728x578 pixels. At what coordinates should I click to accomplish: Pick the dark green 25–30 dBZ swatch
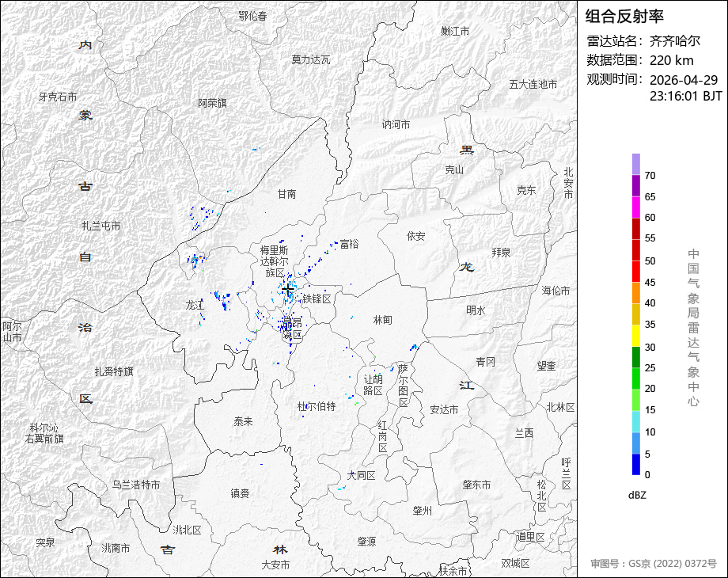636,357
